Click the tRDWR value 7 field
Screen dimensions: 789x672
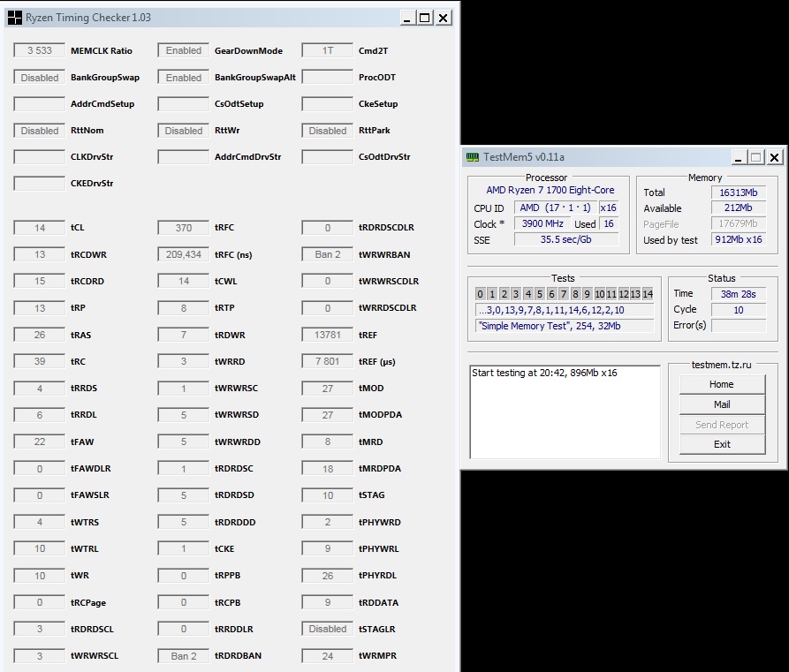(183, 335)
